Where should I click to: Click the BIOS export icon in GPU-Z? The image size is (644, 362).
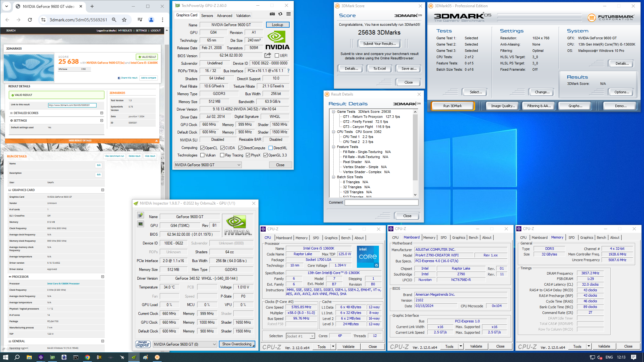click(268, 55)
